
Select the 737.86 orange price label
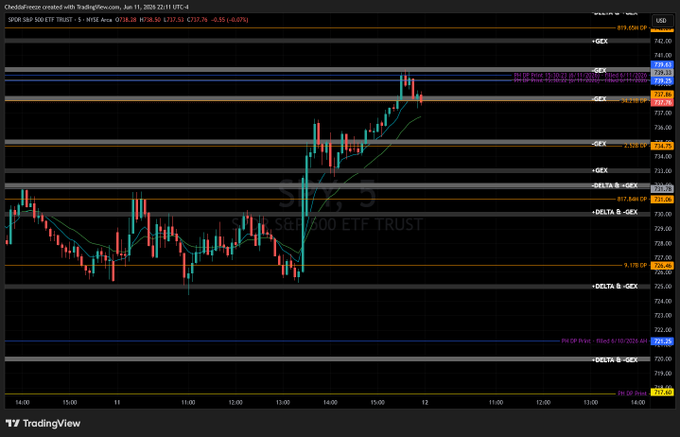pyautogui.click(x=663, y=95)
